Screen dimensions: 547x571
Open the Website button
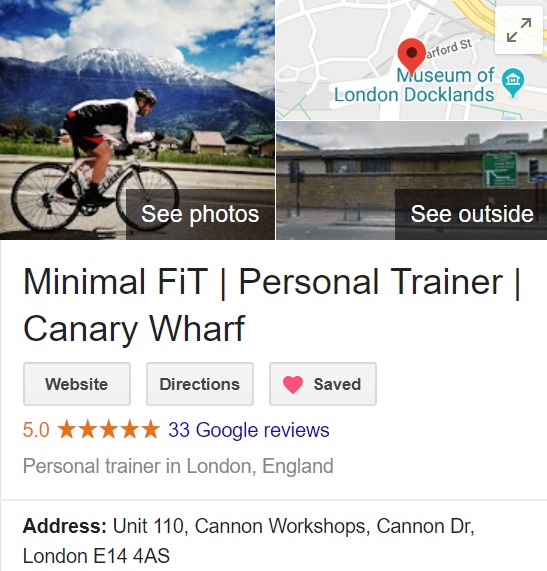click(77, 384)
